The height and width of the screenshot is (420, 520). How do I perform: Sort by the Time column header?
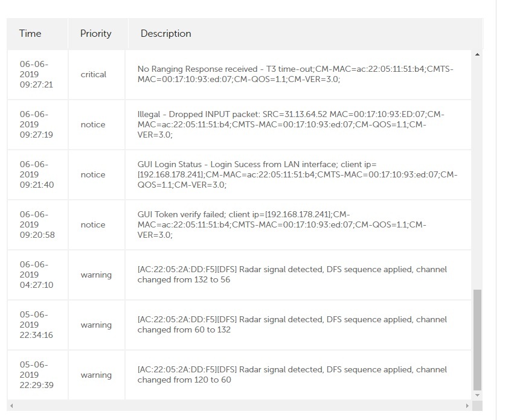tap(30, 34)
